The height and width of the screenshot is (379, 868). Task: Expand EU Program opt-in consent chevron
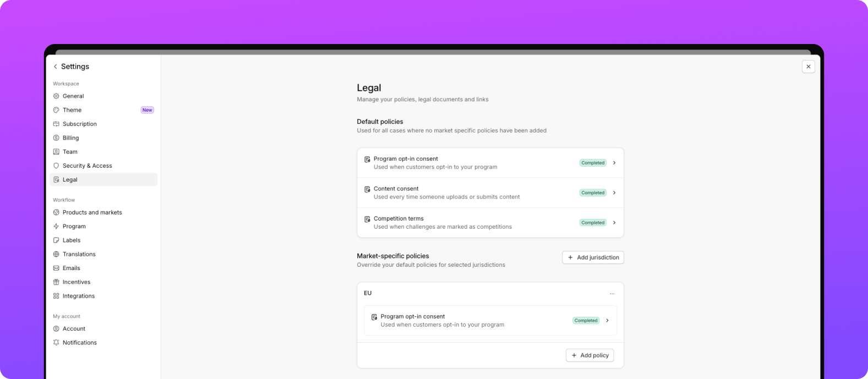pos(607,321)
